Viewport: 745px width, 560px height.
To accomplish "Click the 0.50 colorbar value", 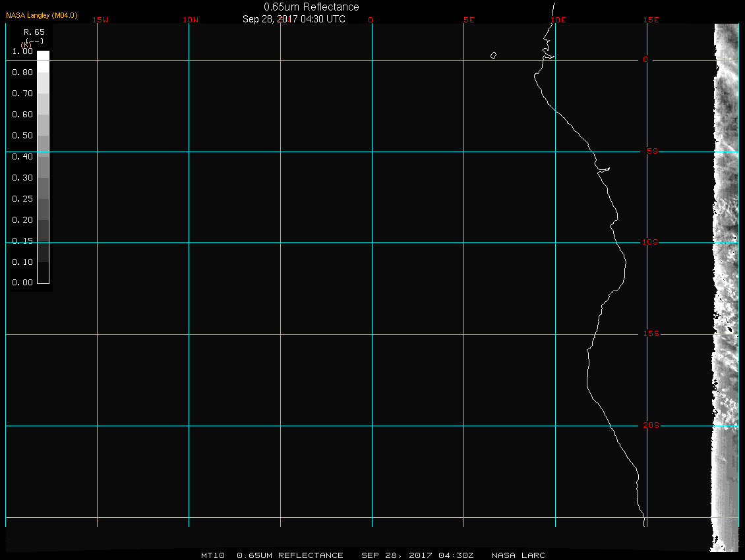I will click(x=22, y=135).
